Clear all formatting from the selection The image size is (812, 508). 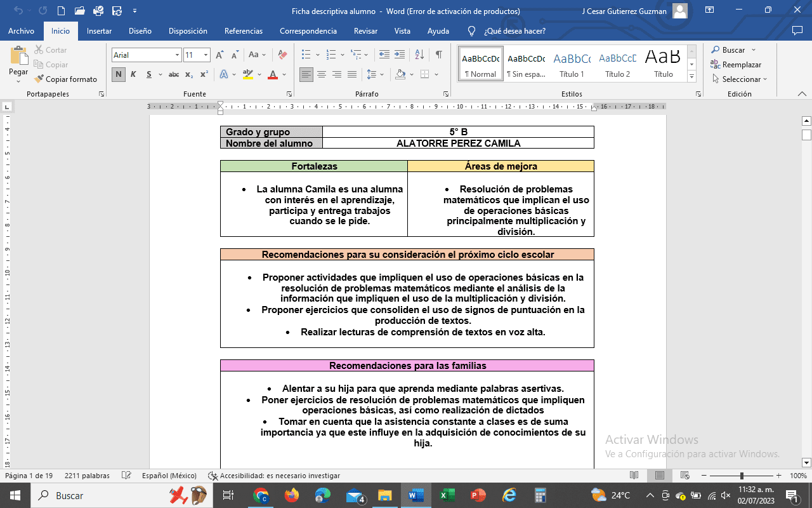coord(283,55)
